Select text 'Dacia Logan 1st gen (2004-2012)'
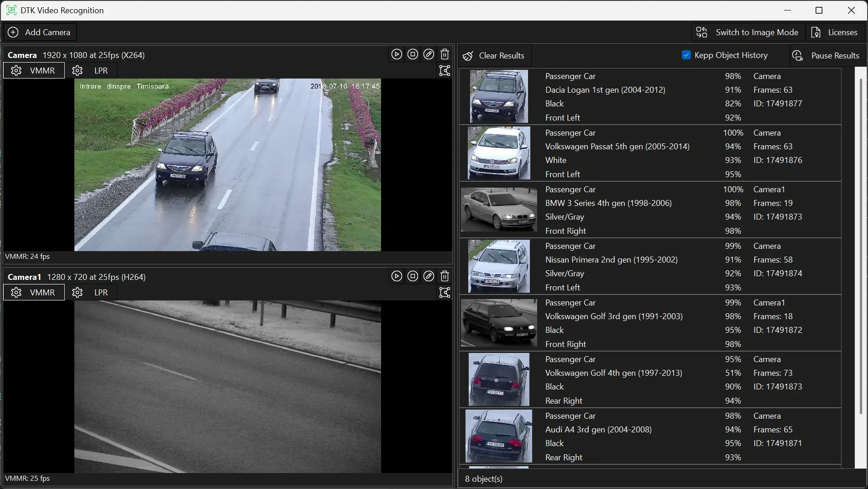Screen dimensions: 868x489 click(605, 90)
